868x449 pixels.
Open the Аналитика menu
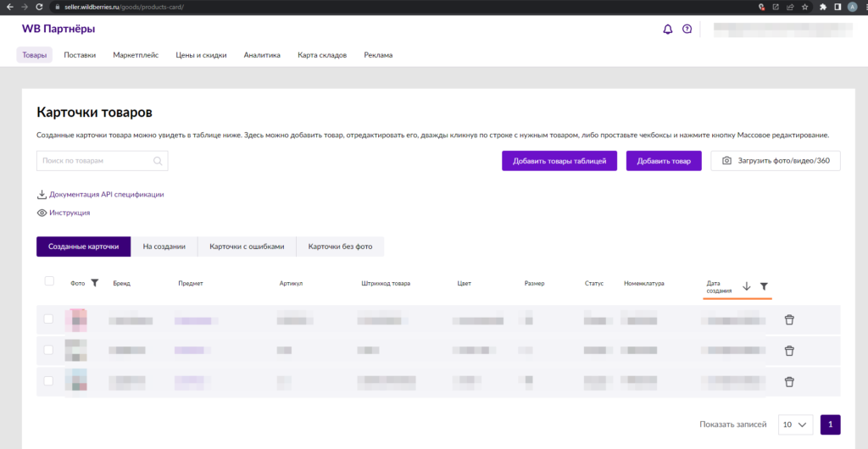(262, 55)
